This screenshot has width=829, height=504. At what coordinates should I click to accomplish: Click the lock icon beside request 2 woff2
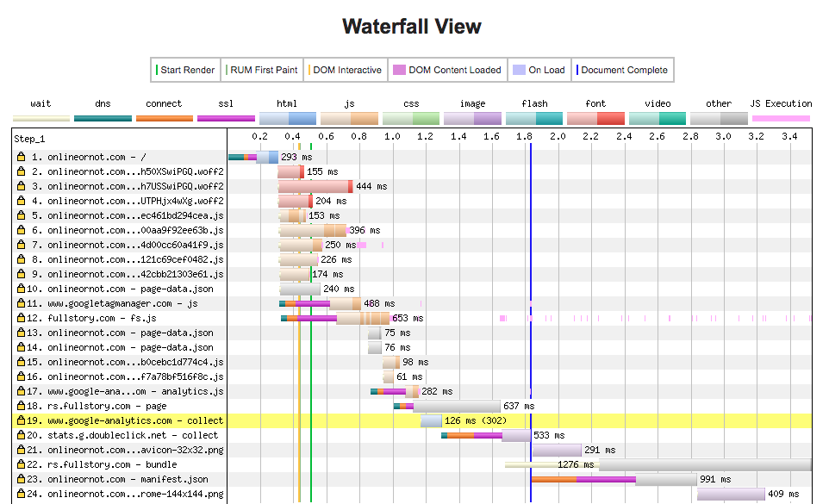22,171
